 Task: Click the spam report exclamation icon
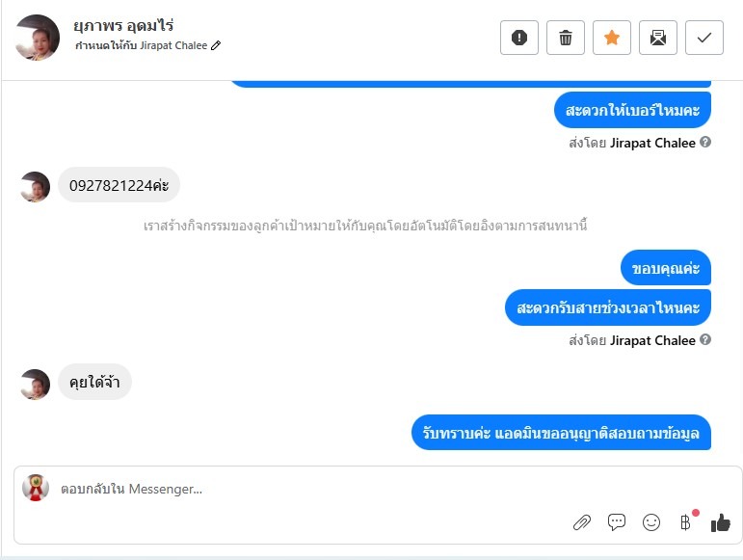tap(519, 38)
